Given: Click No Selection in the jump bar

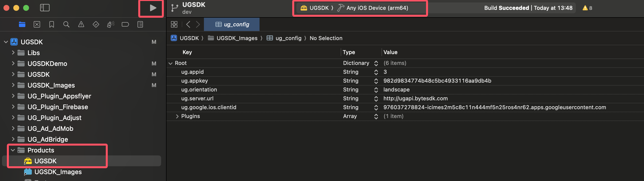Looking at the screenshot, I should (326, 38).
